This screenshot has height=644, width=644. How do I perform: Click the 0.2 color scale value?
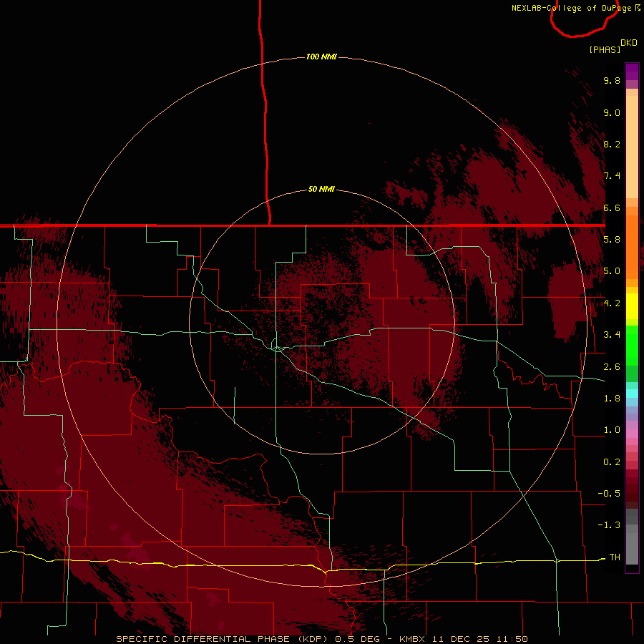coord(612,462)
